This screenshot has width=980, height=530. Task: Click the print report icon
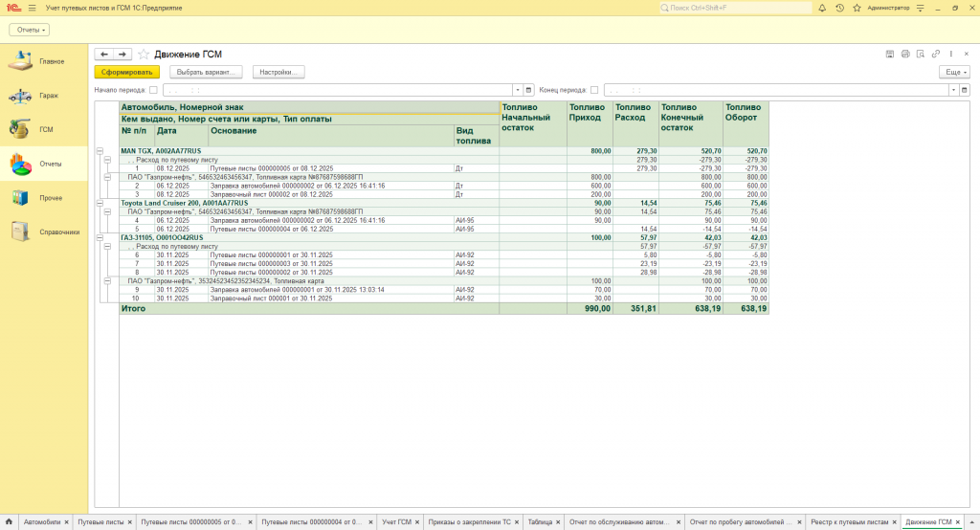pyautogui.click(x=905, y=54)
